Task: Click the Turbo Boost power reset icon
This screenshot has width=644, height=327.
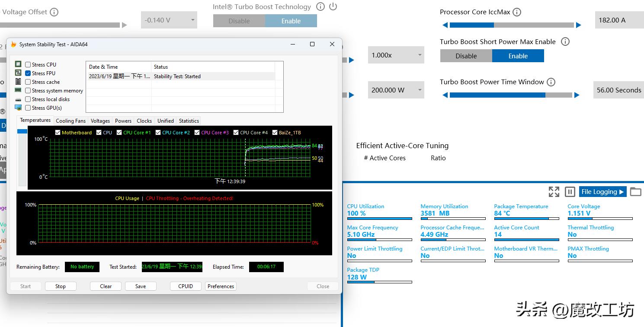Action: point(333,6)
